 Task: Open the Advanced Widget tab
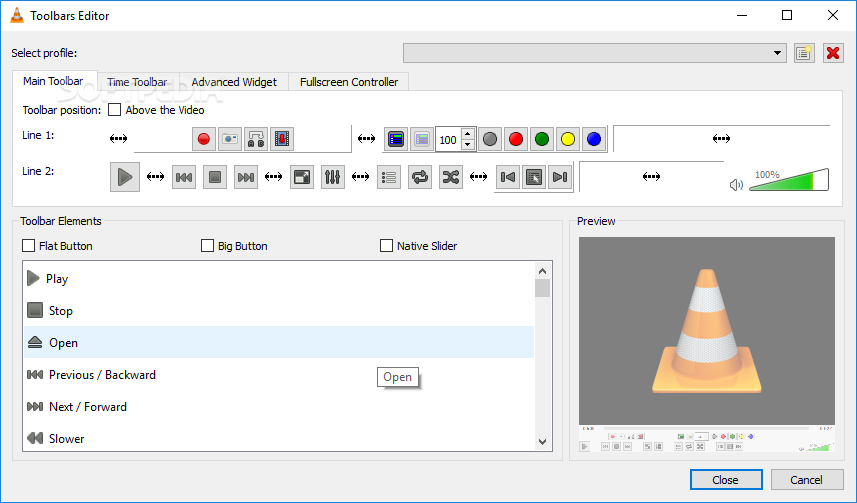pos(234,82)
